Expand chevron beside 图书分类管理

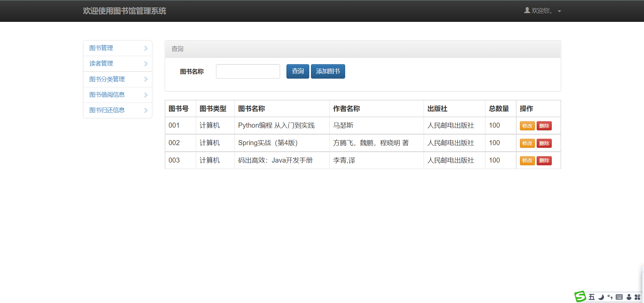click(146, 79)
